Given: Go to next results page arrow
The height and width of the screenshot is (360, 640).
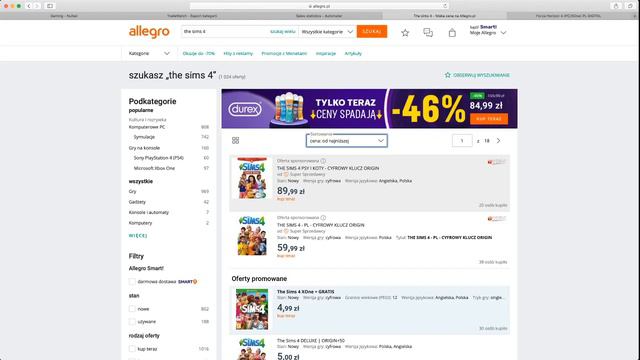Looking at the screenshot, I should click(498, 140).
